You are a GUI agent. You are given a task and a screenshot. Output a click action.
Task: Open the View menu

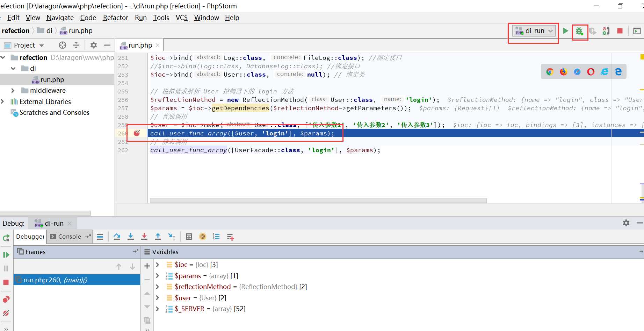(x=33, y=17)
